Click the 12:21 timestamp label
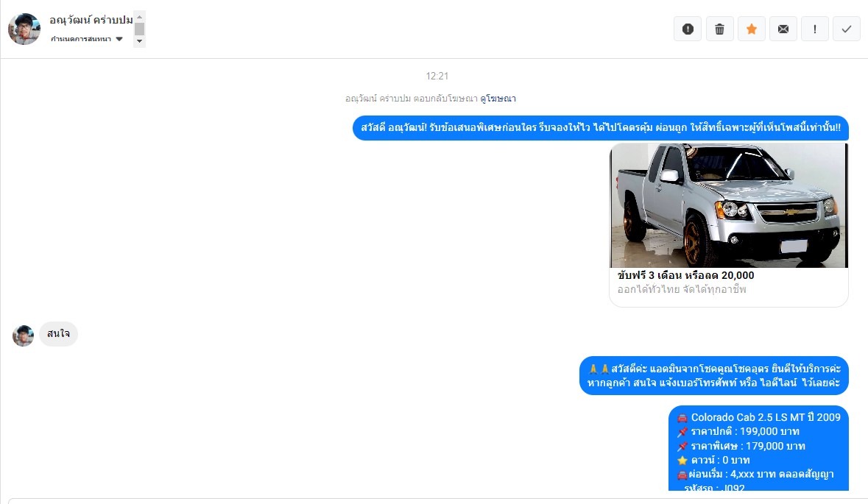Screen dimensions: 868x504 pyautogui.click(x=437, y=76)
